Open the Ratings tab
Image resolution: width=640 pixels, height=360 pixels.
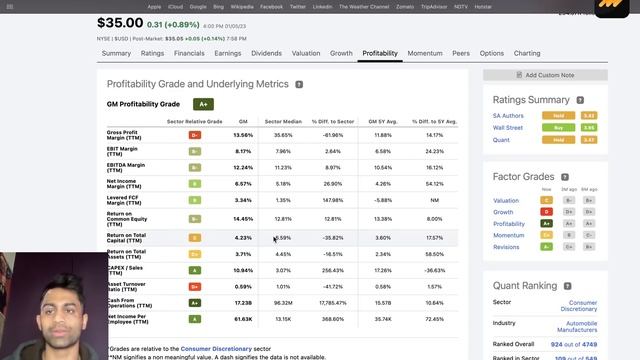coord(152,53)
